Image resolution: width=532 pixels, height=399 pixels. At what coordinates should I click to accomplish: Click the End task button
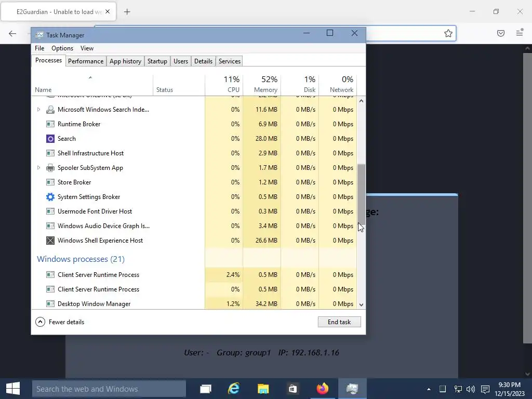[339, 322]
